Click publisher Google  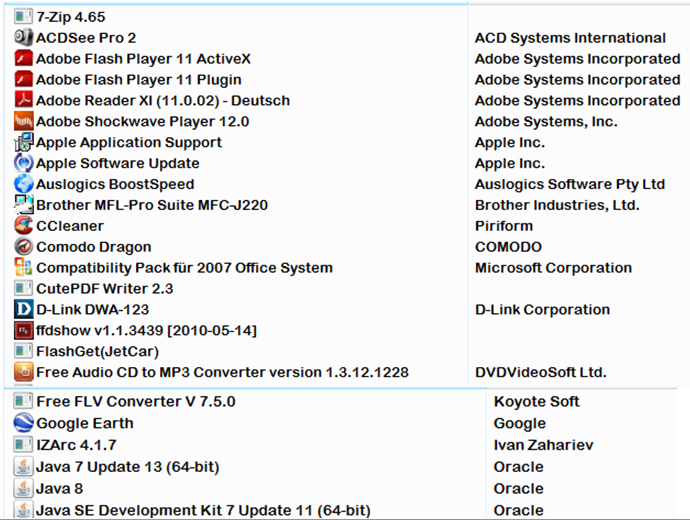click(x=520, y=424)
